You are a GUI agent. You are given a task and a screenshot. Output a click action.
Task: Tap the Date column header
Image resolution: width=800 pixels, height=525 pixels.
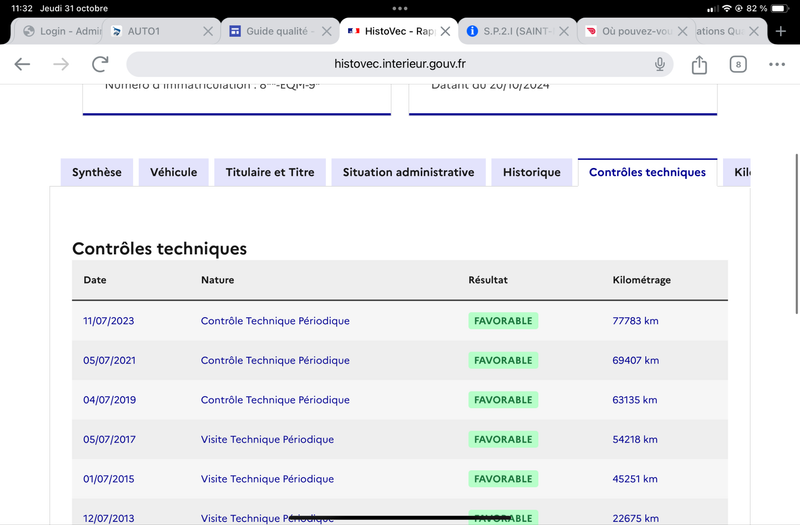[x=95, y=280]
